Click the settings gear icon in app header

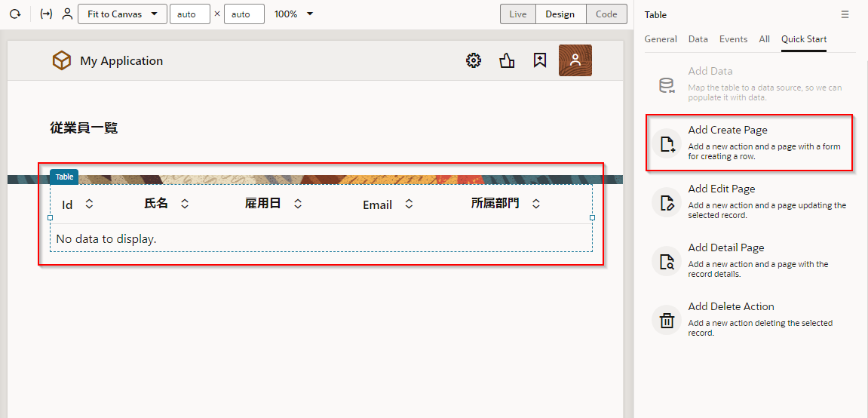(474, 61)
